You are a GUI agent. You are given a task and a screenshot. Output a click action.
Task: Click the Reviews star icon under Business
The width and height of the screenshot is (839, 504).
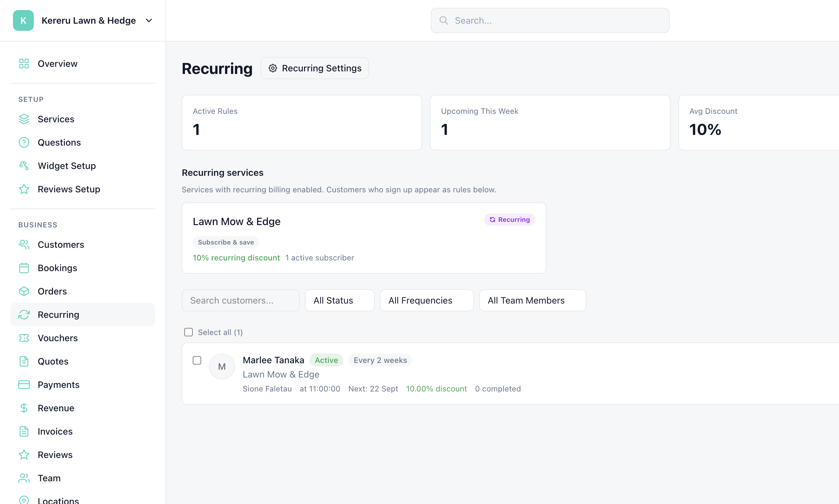coord(24,455)
